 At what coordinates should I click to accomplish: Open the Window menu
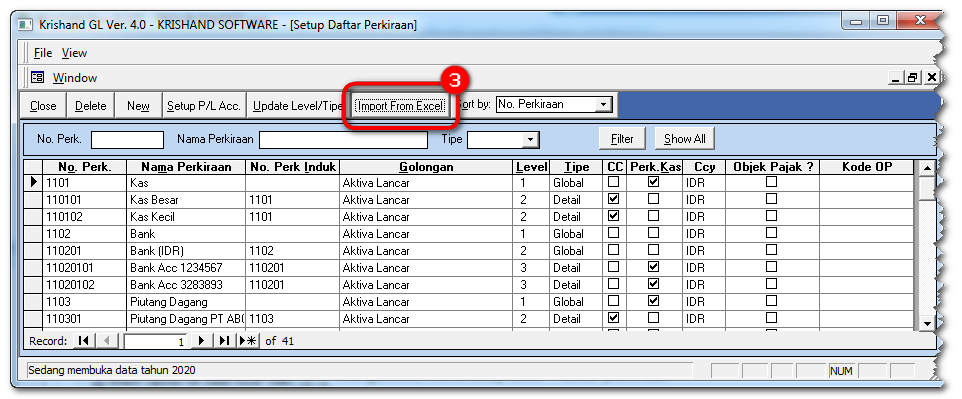[x=74, y=78]
